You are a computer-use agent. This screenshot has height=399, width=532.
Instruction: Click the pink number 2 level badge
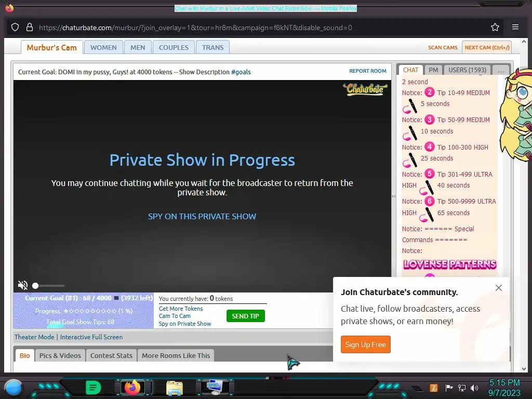pos(430,92)
